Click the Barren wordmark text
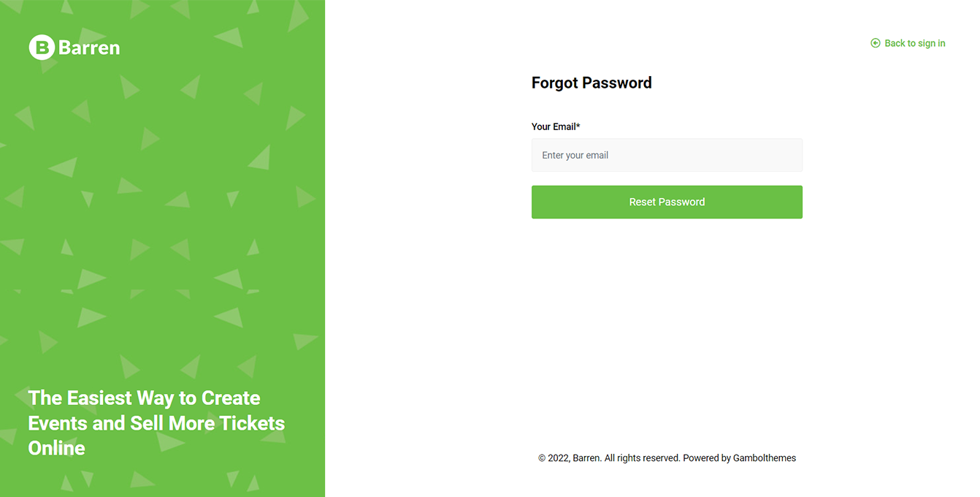980x497 pixels. pos(88,48)
